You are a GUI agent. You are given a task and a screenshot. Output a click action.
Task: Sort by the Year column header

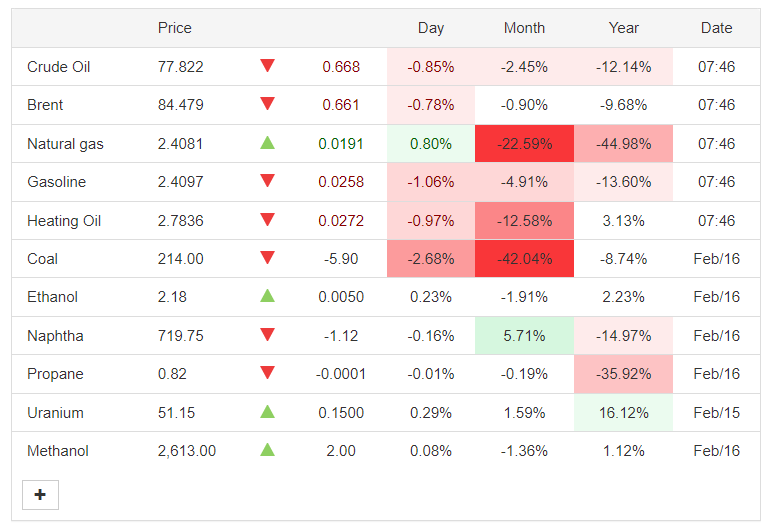tap(624, 28)
